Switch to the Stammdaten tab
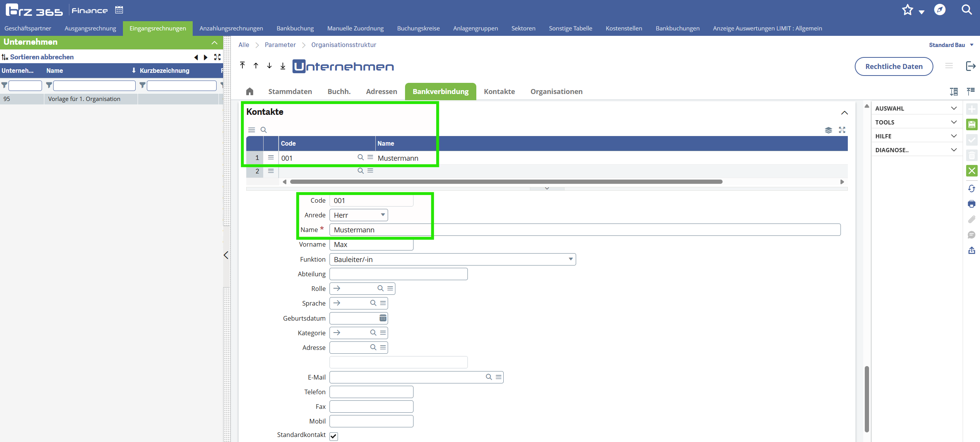Screen dimensions: 980x442 (290, 91)
